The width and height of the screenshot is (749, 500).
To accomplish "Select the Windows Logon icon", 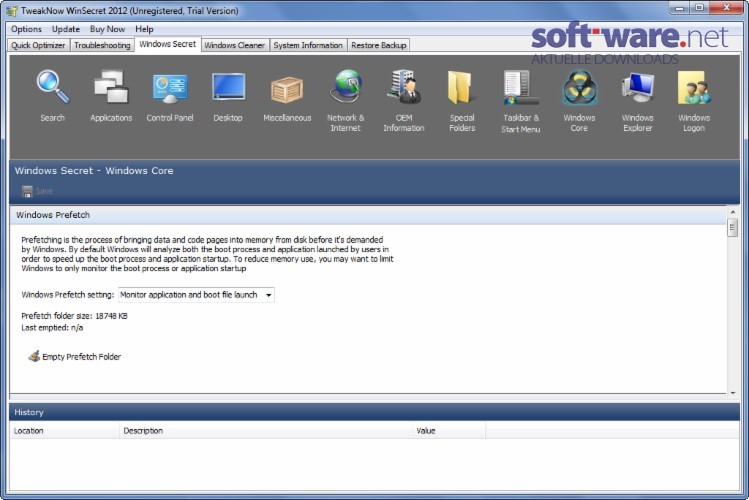I will coord(694,88).
